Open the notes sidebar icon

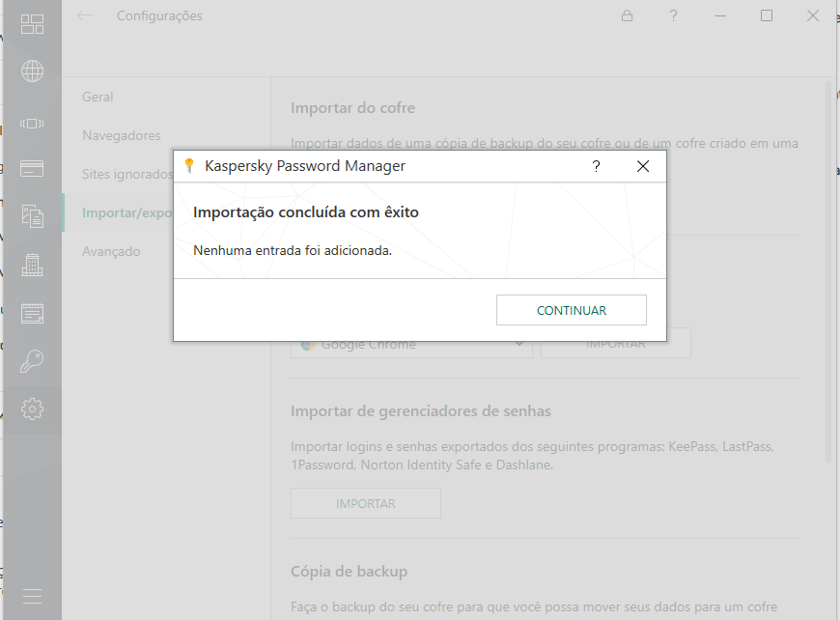[x=32, y=313]
